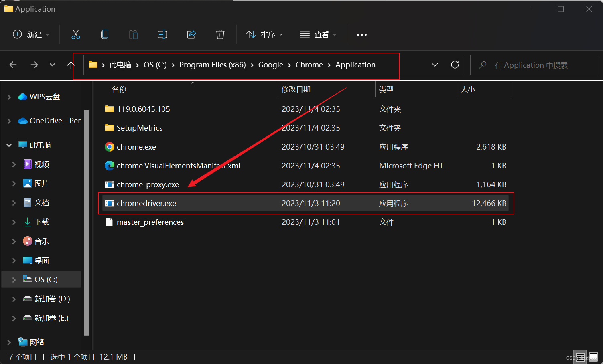
Task: Click the 119.0.6045.105 folder icon
Action: (x=110, y=109)
